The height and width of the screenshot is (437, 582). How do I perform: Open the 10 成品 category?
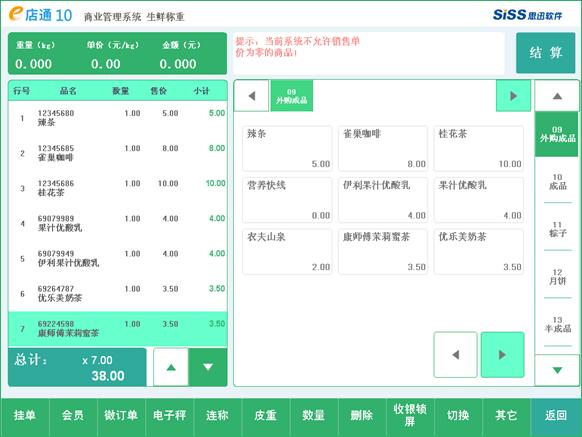click(x=557, y=182)
